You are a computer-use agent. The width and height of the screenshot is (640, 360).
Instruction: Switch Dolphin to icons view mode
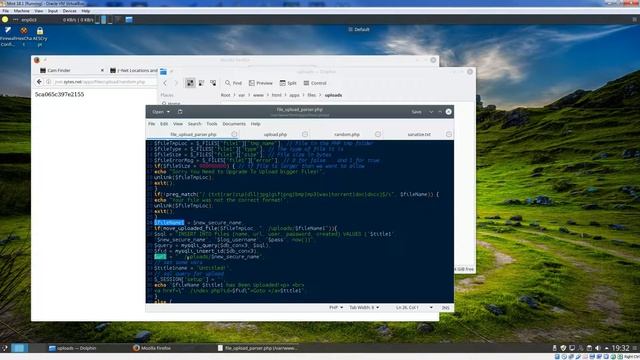click(x=190, y=83)
